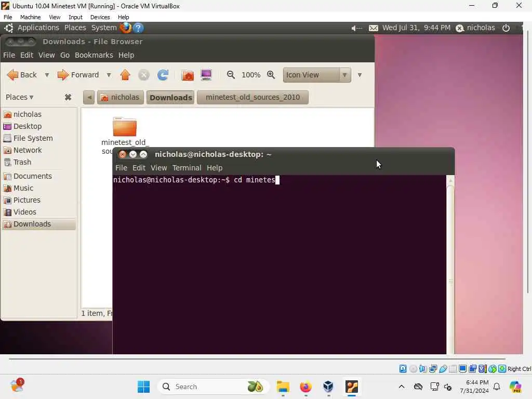Viewport: 532px width, 399px height.
Task: Zoom out in File Browser
Action: pos(231,75)
